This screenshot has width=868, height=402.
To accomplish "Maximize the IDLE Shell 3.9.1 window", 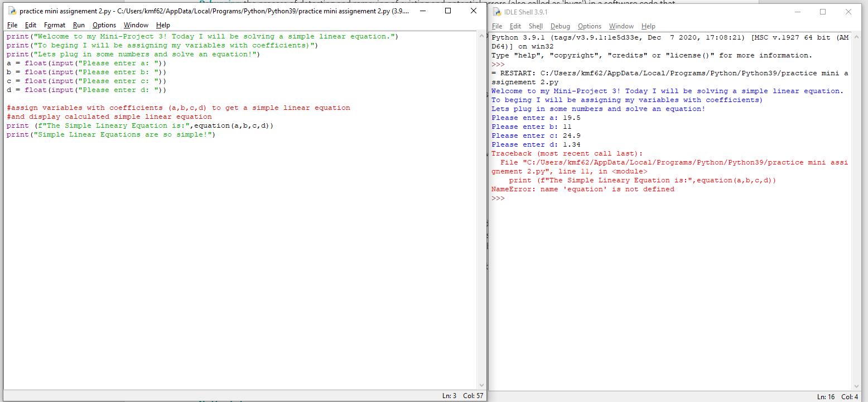I will click(823, 12).
